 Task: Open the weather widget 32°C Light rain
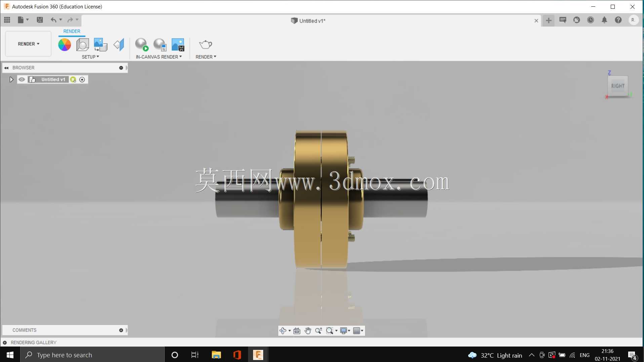point(495,355)
